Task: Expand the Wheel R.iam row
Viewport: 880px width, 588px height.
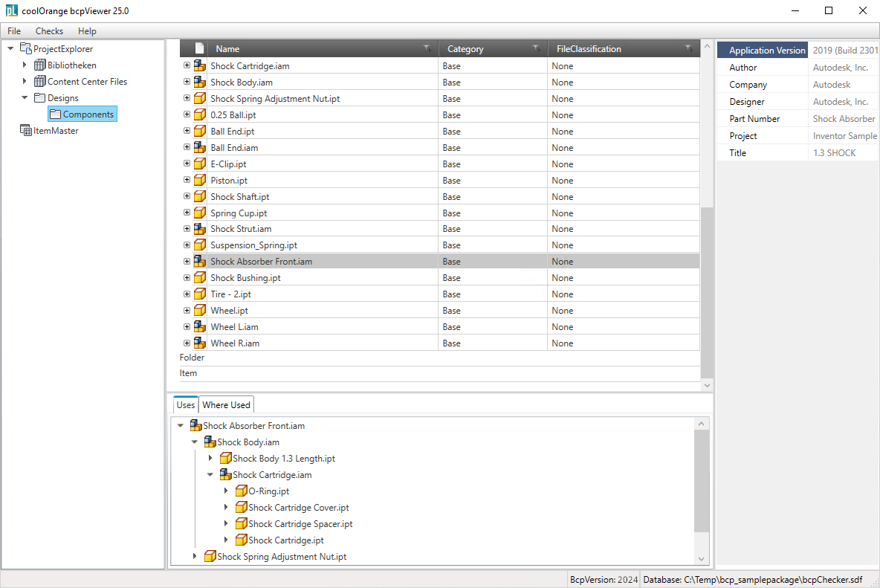Action: (187, 343)
